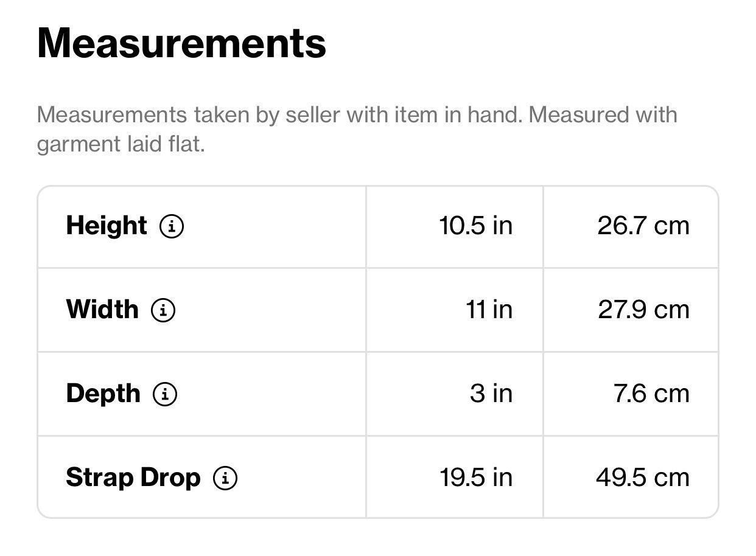Viewport: 756px width, 556px height.
Task: Select the Width label
Action: coord(102,310)
